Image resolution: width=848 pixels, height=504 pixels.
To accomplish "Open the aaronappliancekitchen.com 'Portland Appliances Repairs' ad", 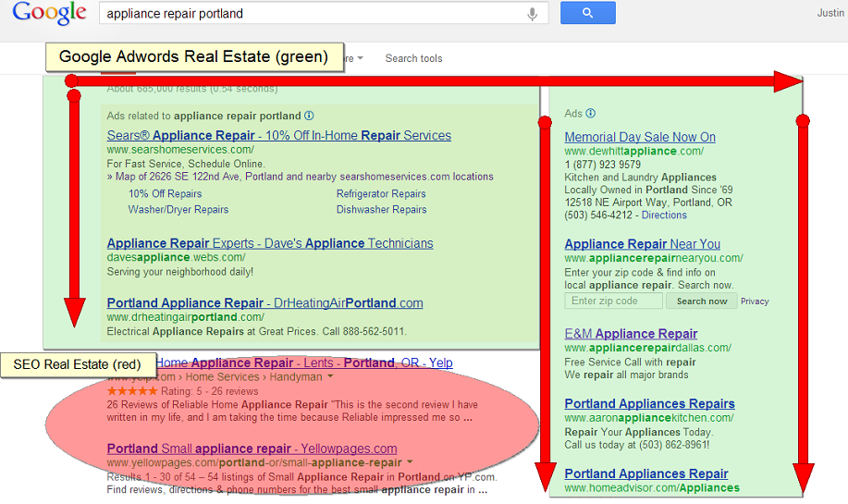I will pyautogui.click(x=649, y=403).
